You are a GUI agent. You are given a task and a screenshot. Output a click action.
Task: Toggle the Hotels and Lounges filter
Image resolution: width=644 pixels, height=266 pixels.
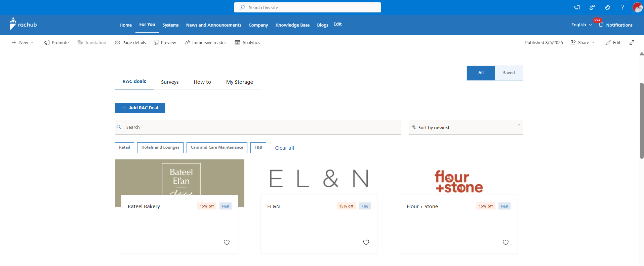pos(160,148)
